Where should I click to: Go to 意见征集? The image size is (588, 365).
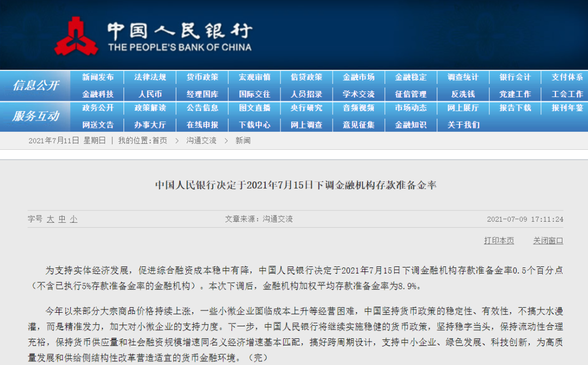[x=358, y=125]
